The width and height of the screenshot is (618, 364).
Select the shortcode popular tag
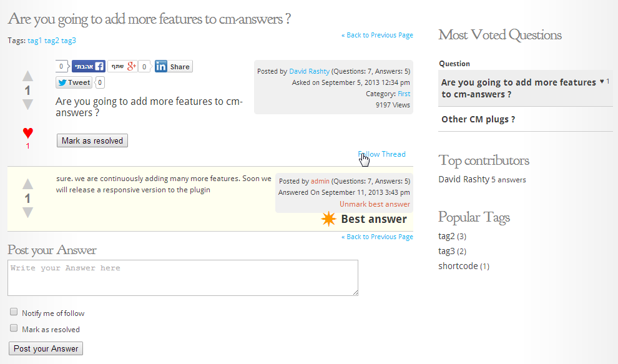[458, 266]
